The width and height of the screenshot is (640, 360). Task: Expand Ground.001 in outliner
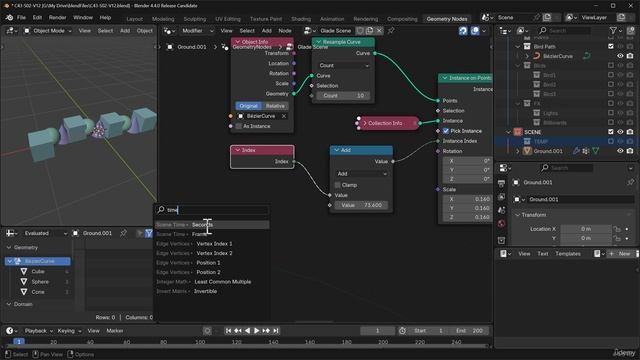tap(518, 151)
